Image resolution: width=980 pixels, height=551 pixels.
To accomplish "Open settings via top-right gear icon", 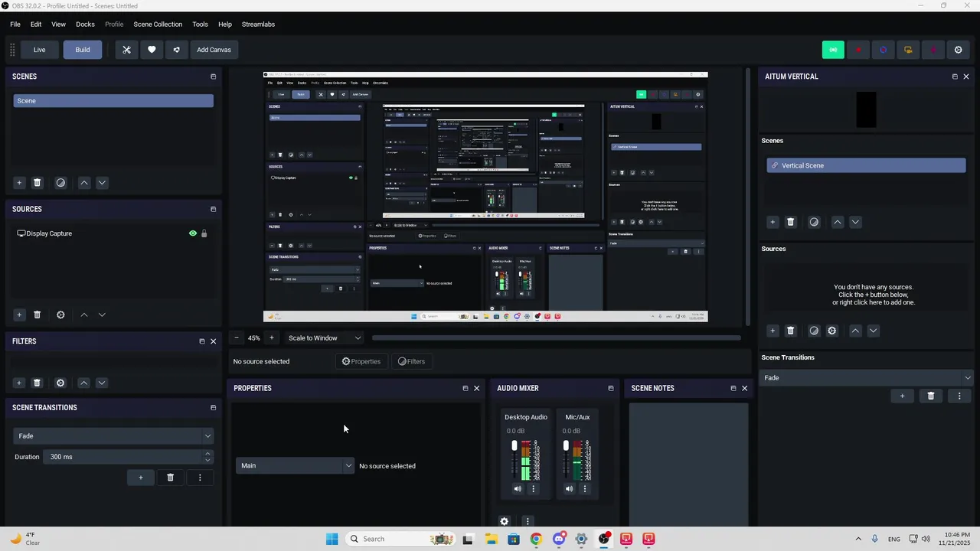I will click(x=958, y=50).
